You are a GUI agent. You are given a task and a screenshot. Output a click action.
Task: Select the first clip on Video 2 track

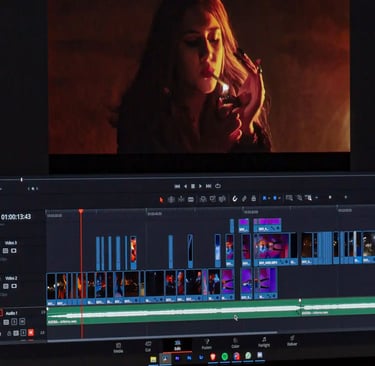click(x=51, y=289)
